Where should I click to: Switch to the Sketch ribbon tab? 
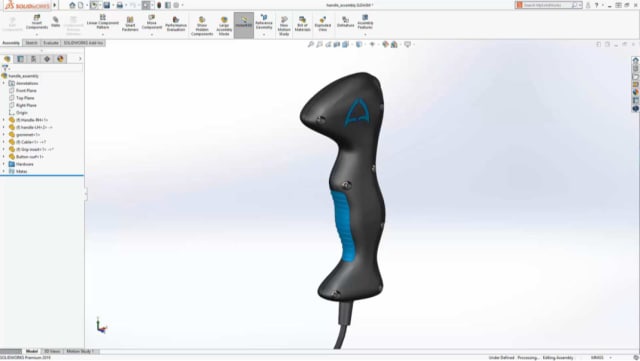click(31, 43)
